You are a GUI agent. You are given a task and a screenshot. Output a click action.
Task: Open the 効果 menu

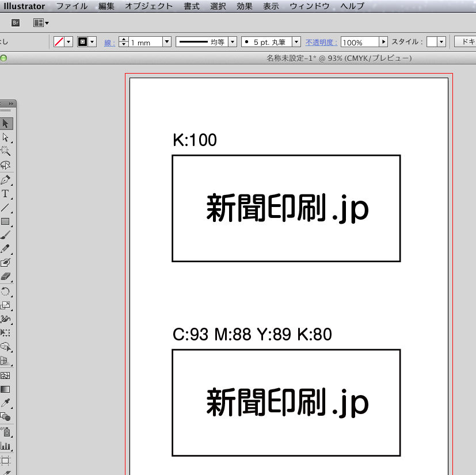(x=245, y=6)
